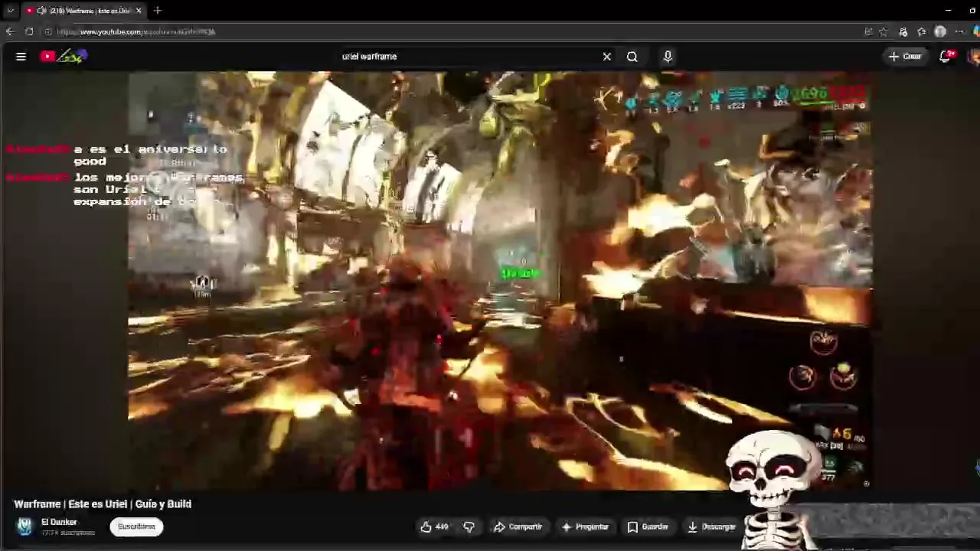Activate voice search microphone
Image resolution: width=980 pixels, height=551 pixels.
(x=668, y=56)
